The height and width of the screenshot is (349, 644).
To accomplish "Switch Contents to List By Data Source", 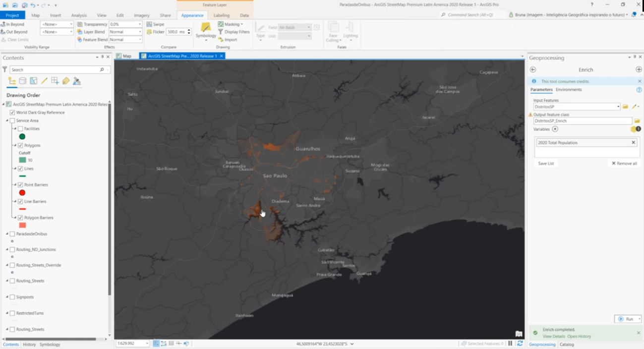I will (23, 81).
